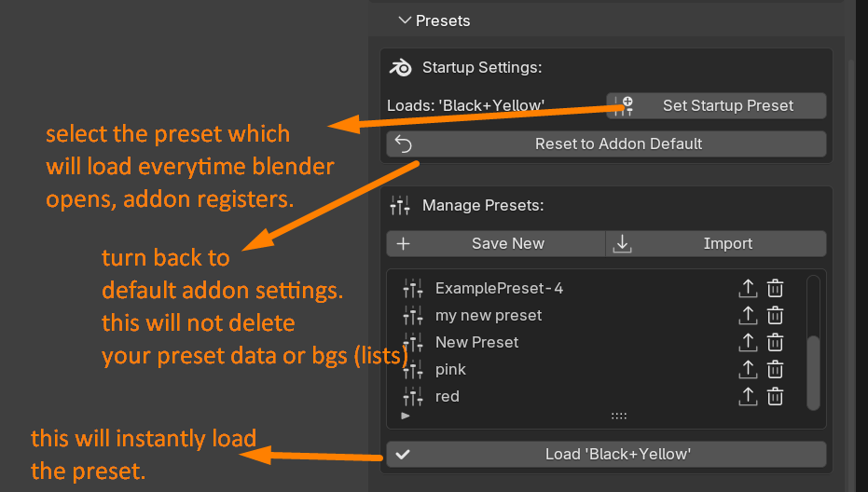Export 'pink' preset via upload icon
Image resolution: width=868 pixels, height=492 pixels.
[x=748, y=370]
